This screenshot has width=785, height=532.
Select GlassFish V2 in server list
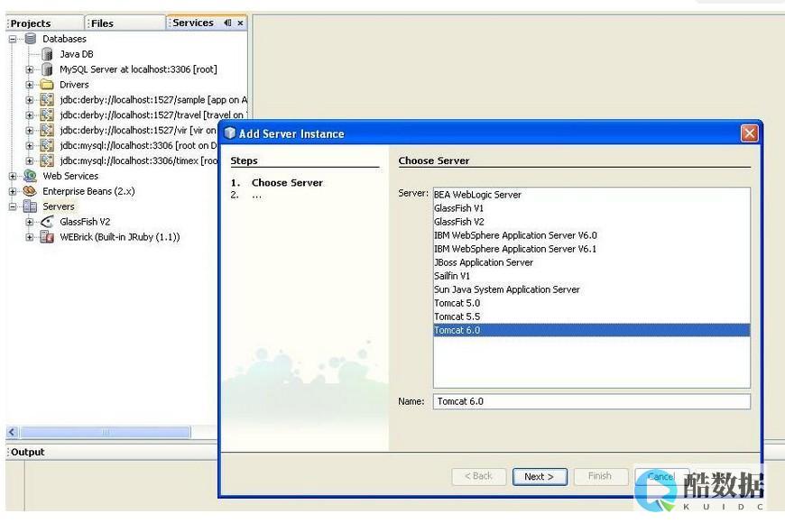(x=591, y=222)
